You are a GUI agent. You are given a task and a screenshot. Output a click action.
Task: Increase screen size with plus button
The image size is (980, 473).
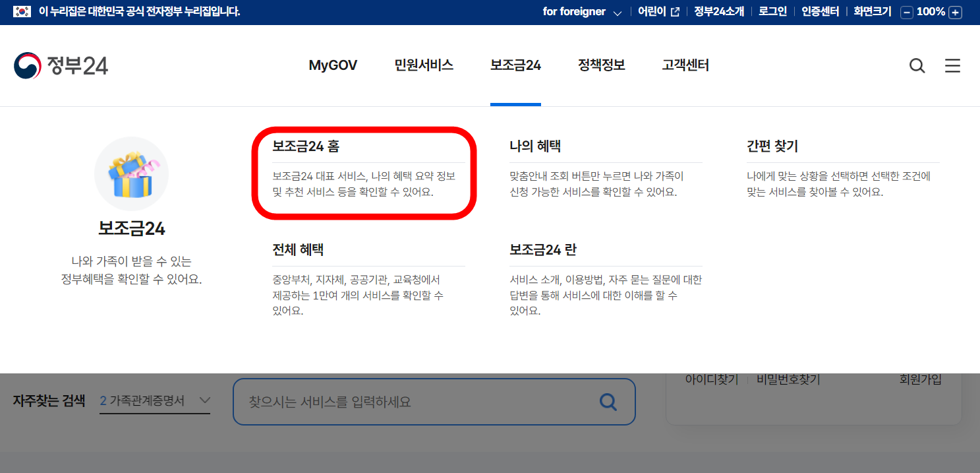[955, 12]
